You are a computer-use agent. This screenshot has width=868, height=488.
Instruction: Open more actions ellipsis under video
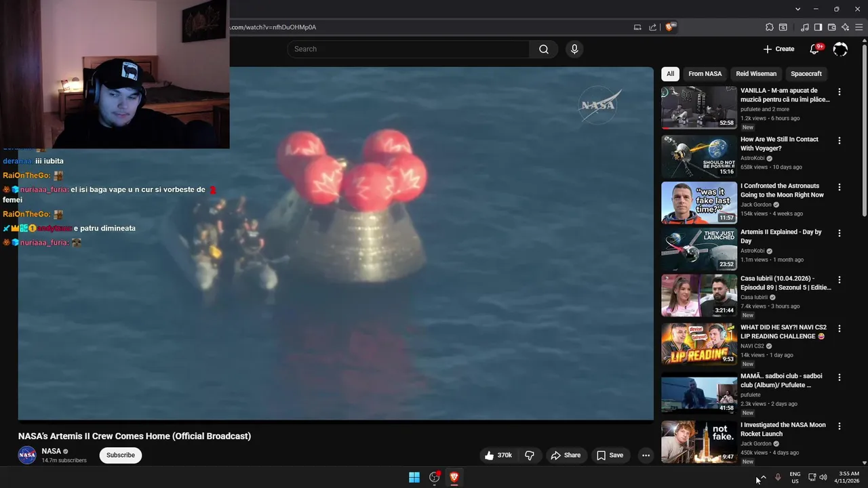click(x=646, y=455)
